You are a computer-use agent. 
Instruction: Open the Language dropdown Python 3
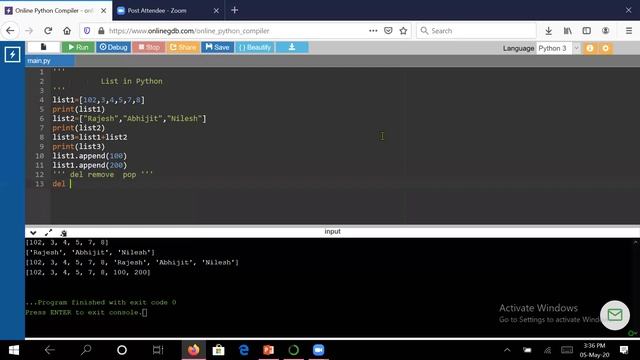(558, 48)
